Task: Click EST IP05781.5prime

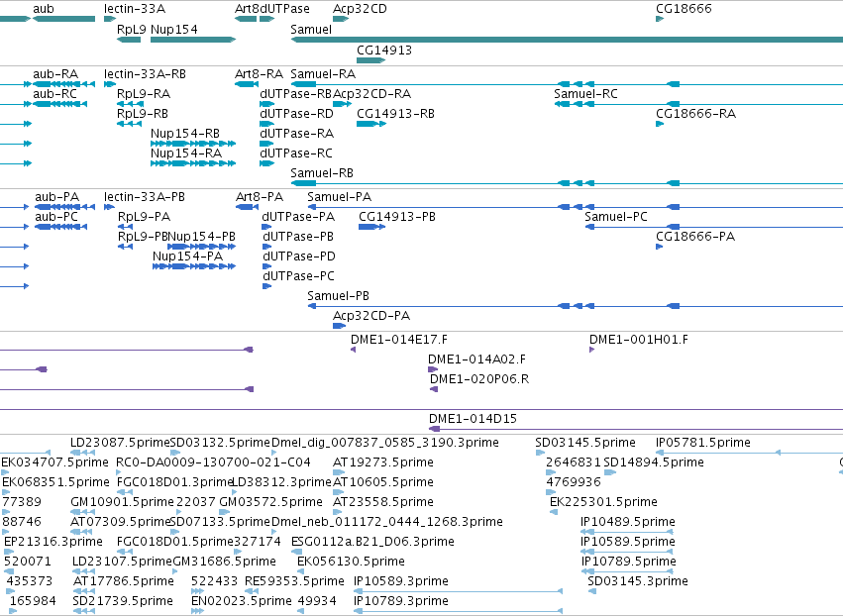Action: pos(703,443)
